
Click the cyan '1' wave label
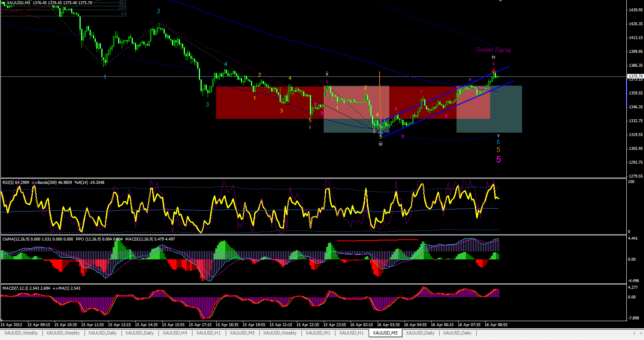(105, 77)
